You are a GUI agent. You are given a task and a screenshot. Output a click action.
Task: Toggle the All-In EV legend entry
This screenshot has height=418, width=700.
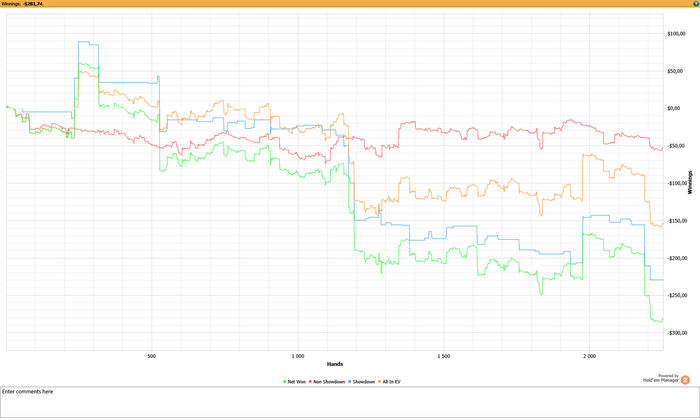point(390,382)
